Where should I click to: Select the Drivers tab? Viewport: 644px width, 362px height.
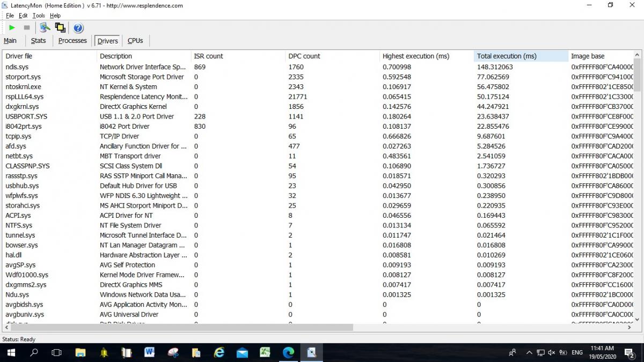108,41
